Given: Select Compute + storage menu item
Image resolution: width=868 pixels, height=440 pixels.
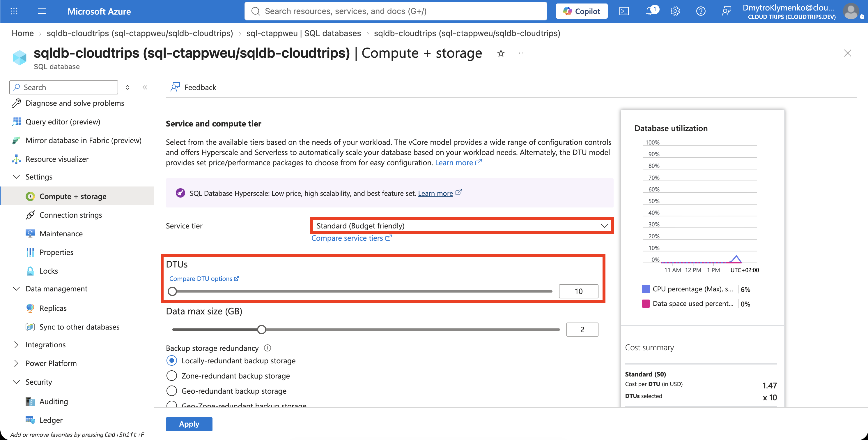Looking at the screenshot, I should (x=78, y=196).
